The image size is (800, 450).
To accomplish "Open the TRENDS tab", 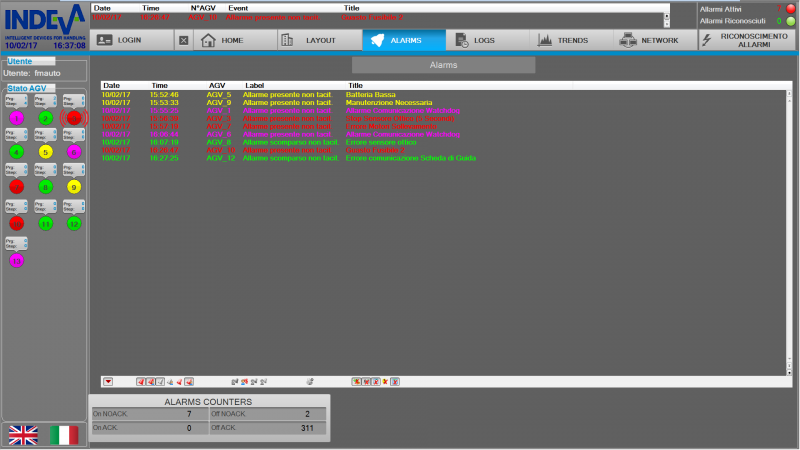I will [571, 40].
